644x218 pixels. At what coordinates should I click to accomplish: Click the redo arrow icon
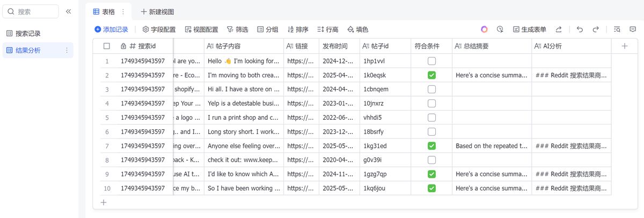click(596, 30)
